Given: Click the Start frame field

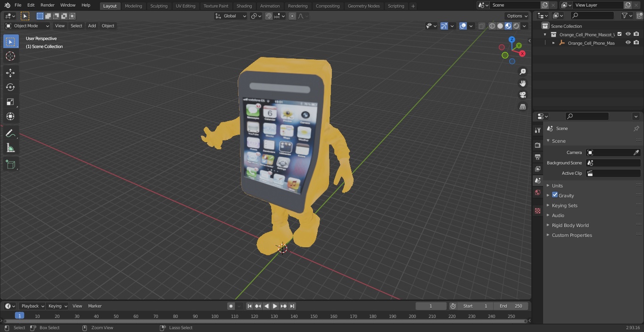Looking at the screenshot, I should click(x=475, y=306).
